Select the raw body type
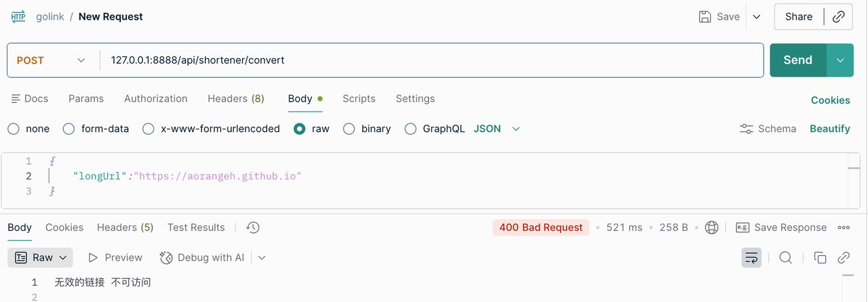Image resolution: width=868 pixels, height=302 pixels. 300,129
